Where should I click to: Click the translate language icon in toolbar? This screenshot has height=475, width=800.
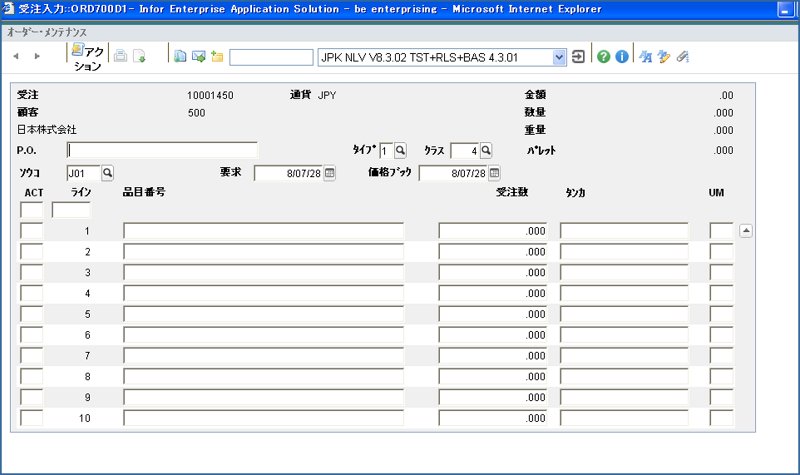pos(645,57)
